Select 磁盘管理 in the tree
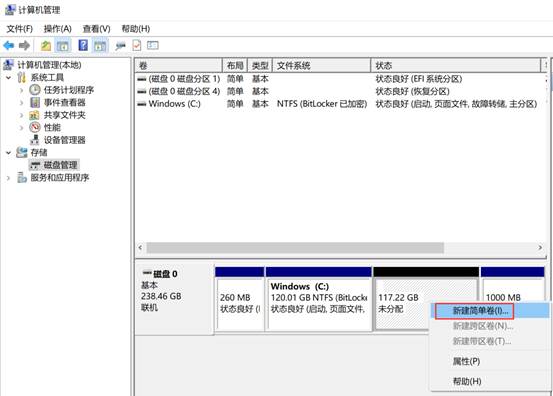 point(60,165)
